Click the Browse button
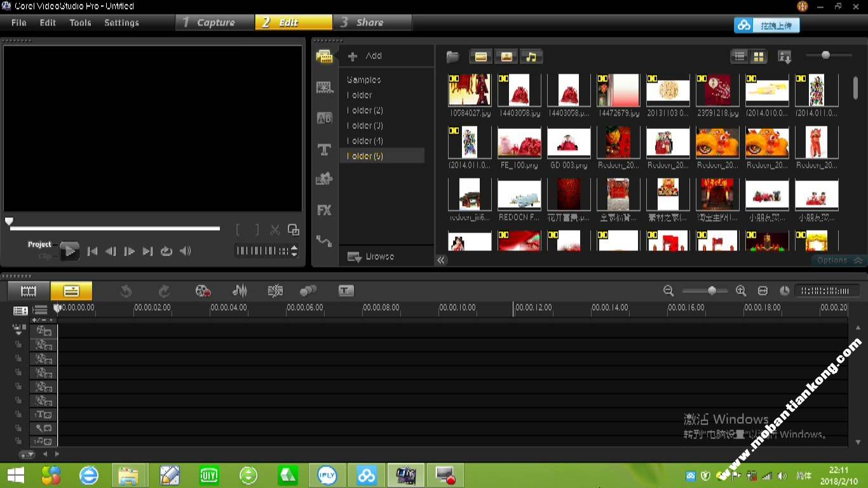The width and height of the screenshot is (868, 488). (x=372, y=257)
